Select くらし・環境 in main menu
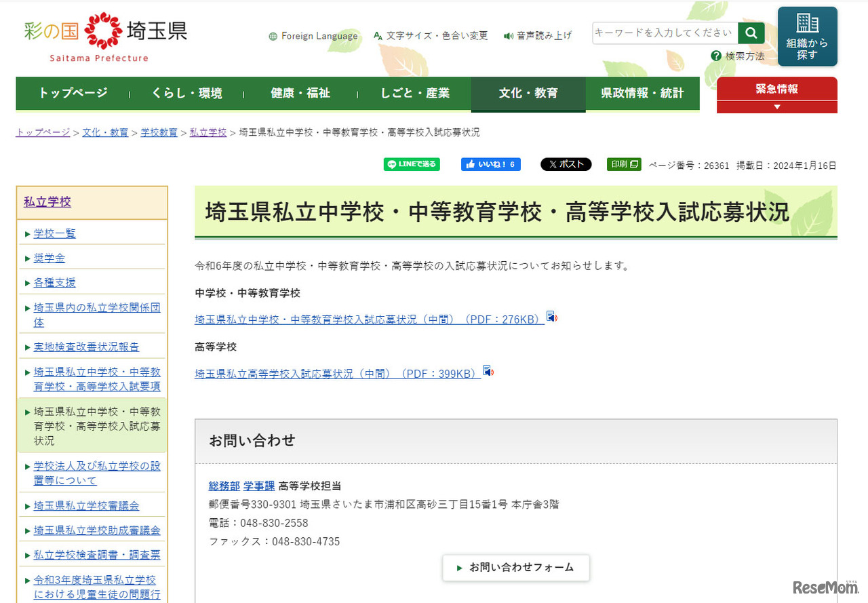 186,94
